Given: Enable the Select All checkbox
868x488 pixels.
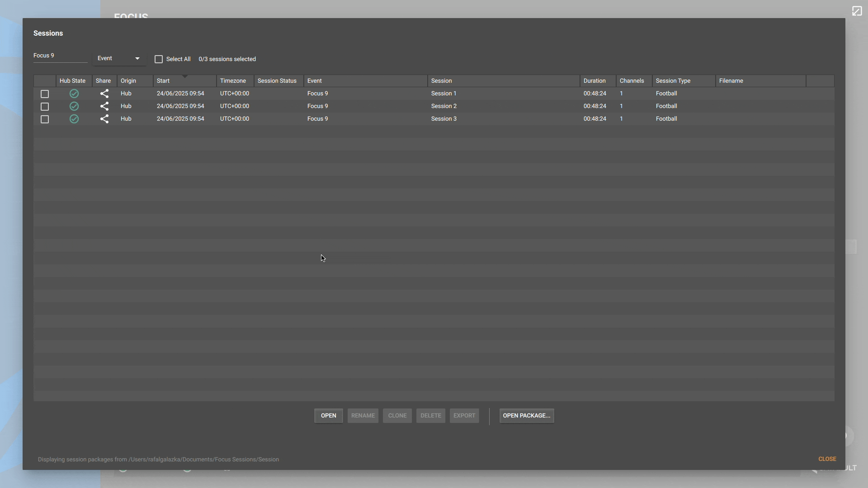Looking at the screenshot, I should (x=159, y=59).
